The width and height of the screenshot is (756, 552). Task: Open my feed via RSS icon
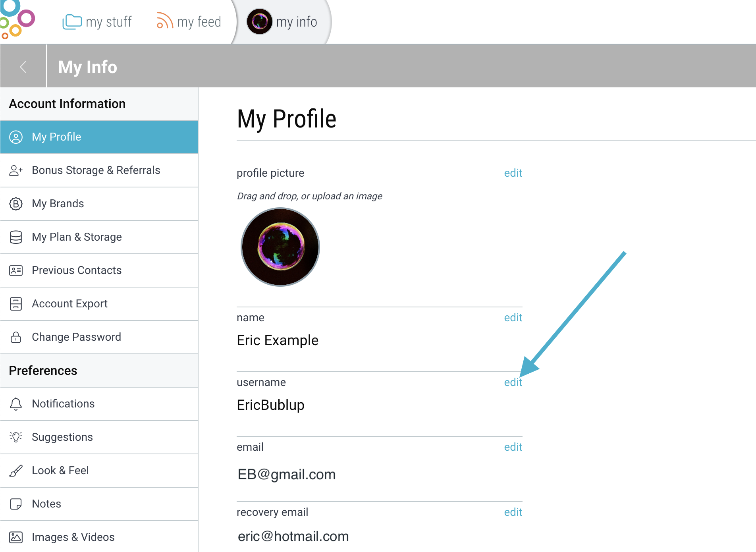pos(165,21)
